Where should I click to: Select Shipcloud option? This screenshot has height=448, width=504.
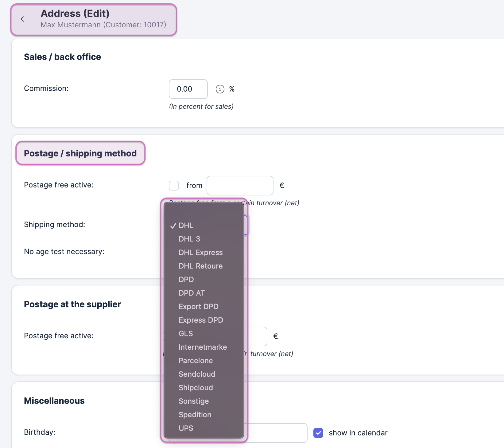tap(196, 388)
